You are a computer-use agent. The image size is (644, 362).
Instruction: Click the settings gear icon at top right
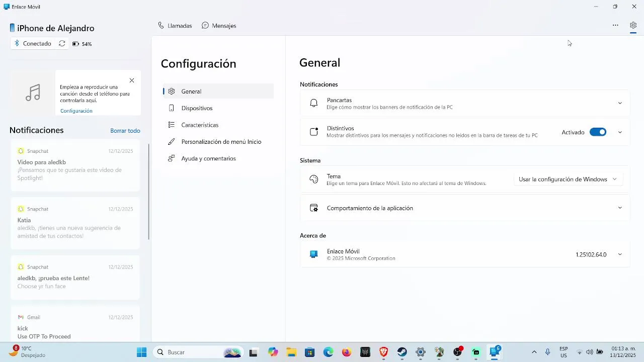(633, 25)
